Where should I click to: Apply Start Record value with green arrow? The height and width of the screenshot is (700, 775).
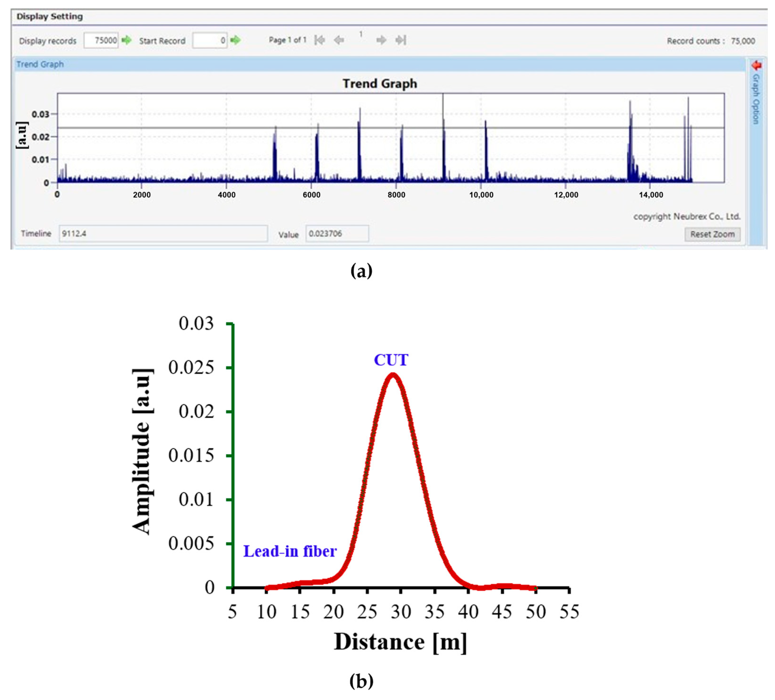235,40
